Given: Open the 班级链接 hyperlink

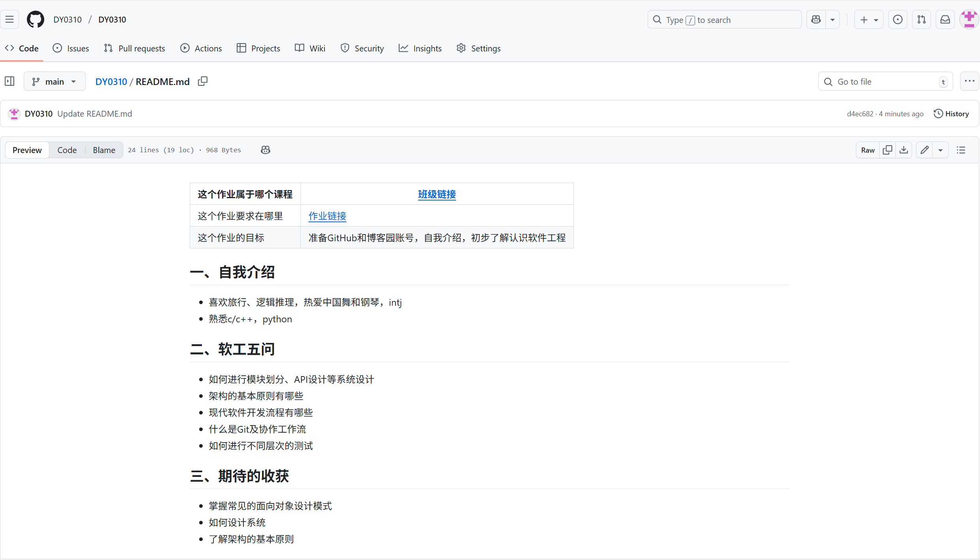Looking at the screenshot, I should coord(437,194).
